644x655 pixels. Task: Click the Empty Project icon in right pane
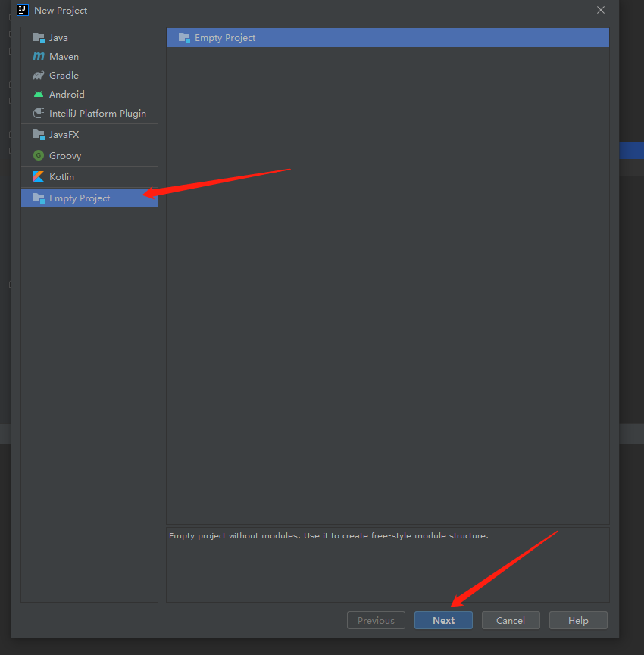[x=184, y=38]
